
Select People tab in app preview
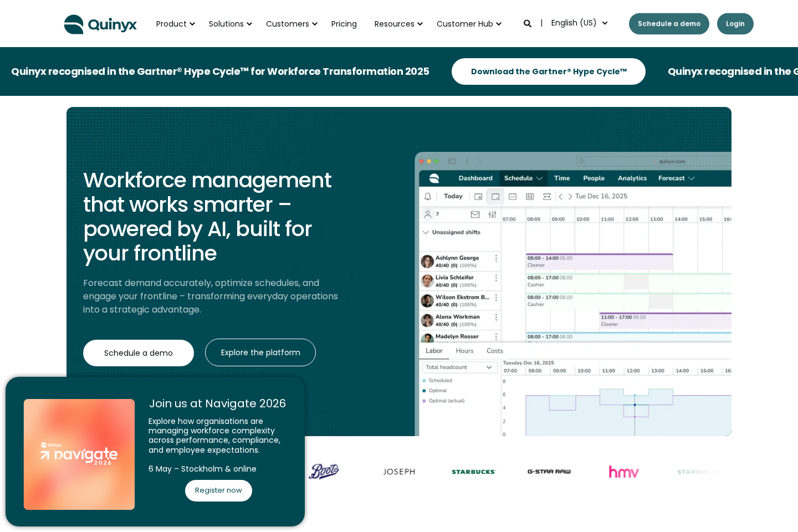pos(594,178)
